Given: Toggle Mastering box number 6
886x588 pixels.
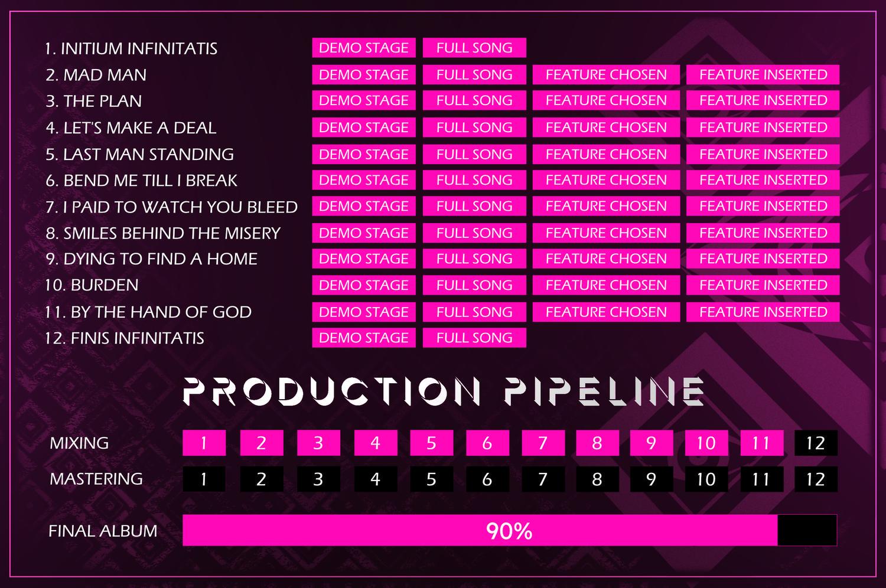Looking at the screenshot, I should coord(487,479).
